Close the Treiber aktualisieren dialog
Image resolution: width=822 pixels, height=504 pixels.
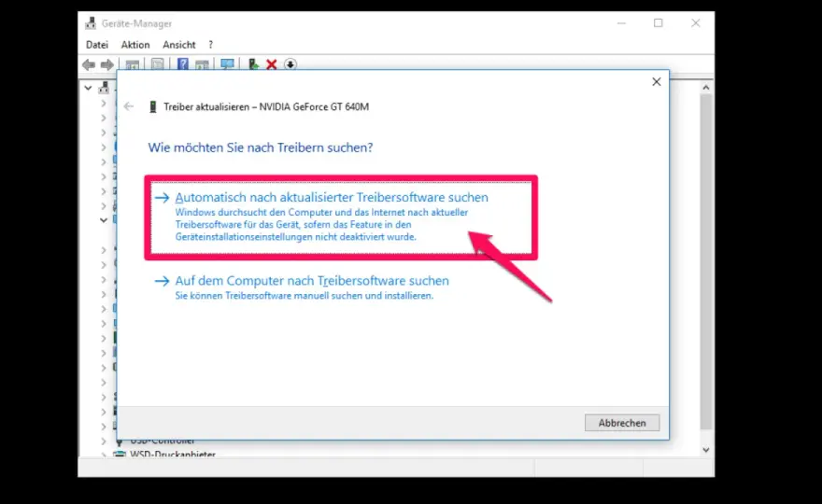[x=657, y=82]
